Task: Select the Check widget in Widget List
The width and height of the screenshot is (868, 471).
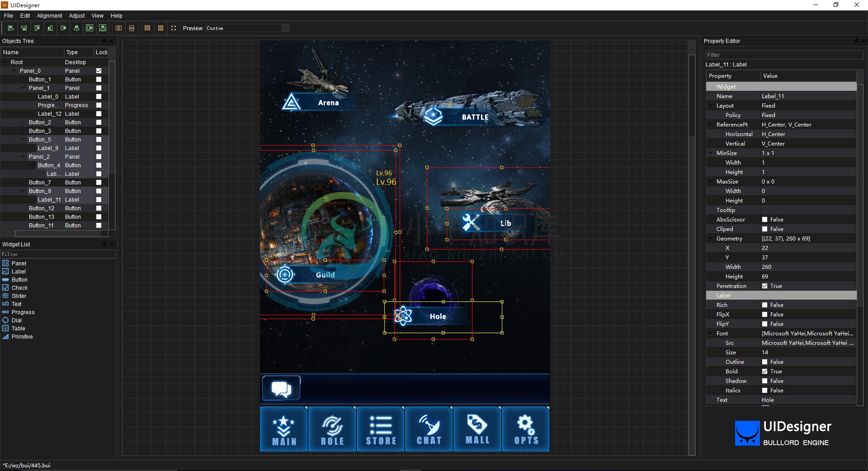Action: [x=19, y=287]
